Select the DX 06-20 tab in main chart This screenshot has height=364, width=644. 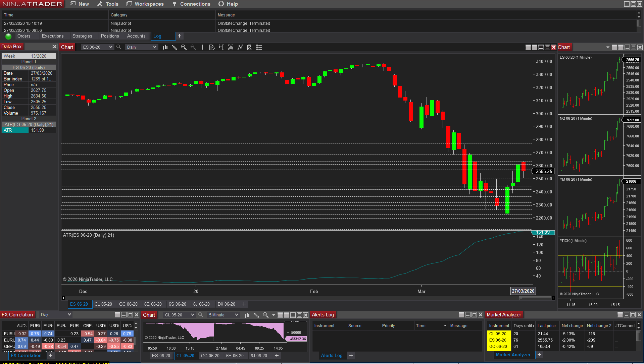pos(227,304)
